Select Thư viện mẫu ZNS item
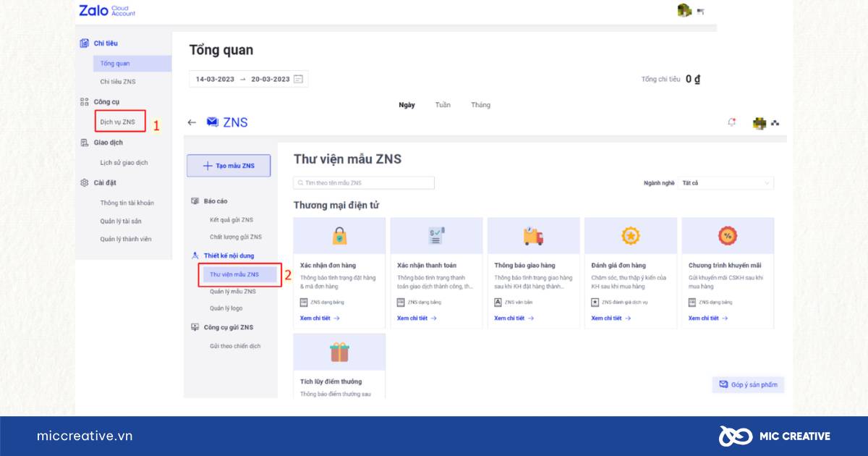The width and height of the screenshot is (868, 456). point(240,274)
